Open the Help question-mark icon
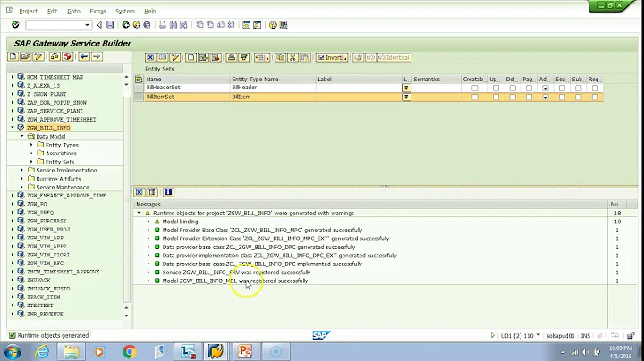 [273, 25]
